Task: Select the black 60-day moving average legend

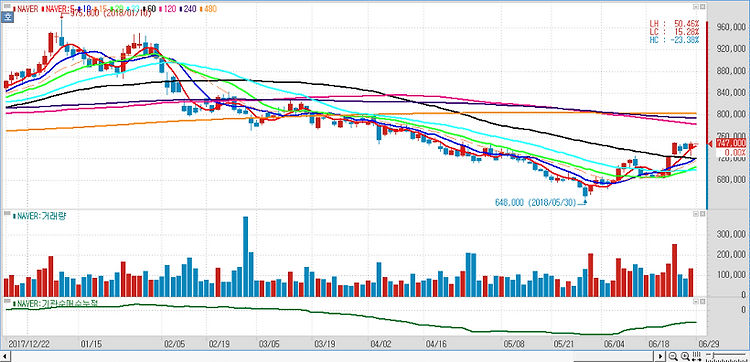Action: [149, 9]
